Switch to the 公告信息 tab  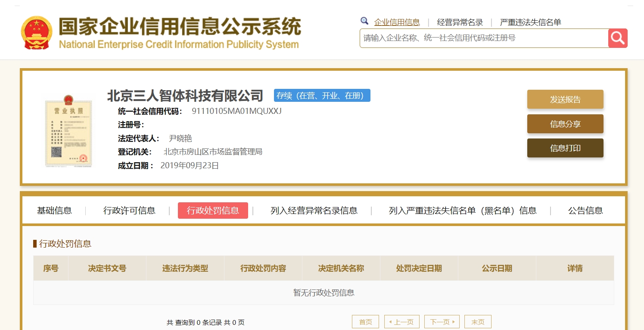coord(585,211)
